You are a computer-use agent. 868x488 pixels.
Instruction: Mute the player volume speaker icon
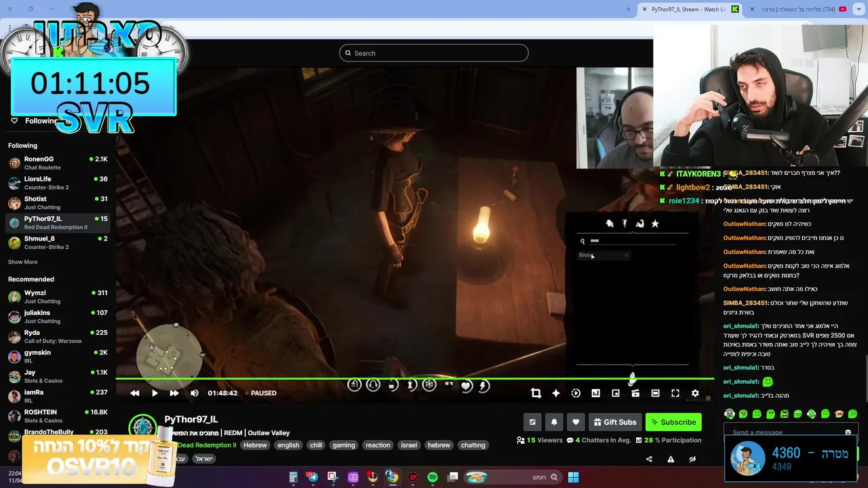tap(195, 393)
